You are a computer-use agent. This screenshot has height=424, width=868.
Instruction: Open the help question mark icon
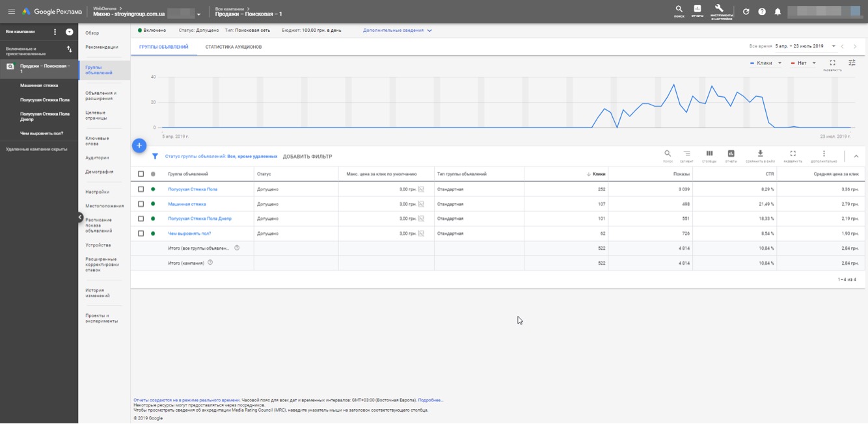pyautogui.click(x=762, y=12)
